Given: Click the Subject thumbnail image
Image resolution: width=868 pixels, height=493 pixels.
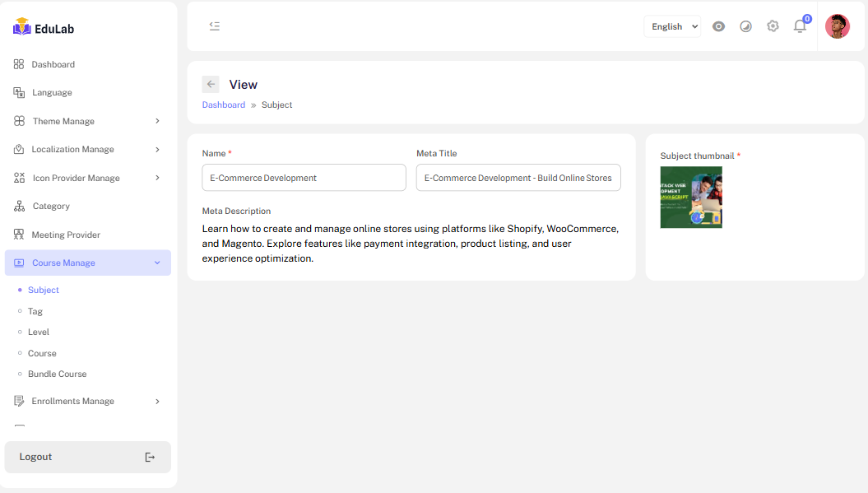Looking at the screenshot, I should pyautogui.click(x=691, y=198).
